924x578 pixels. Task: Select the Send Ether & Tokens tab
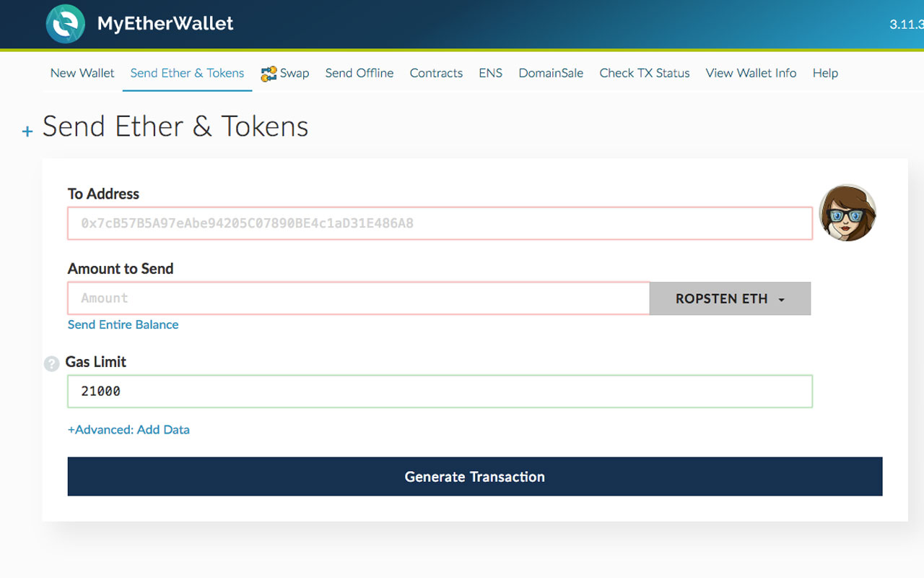(187, 73)
